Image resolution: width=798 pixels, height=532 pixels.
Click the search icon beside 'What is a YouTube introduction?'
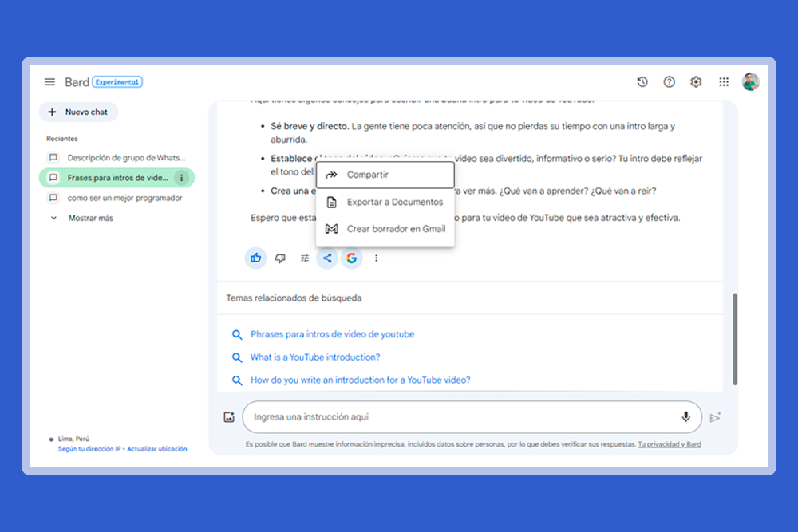pos(237,357)
